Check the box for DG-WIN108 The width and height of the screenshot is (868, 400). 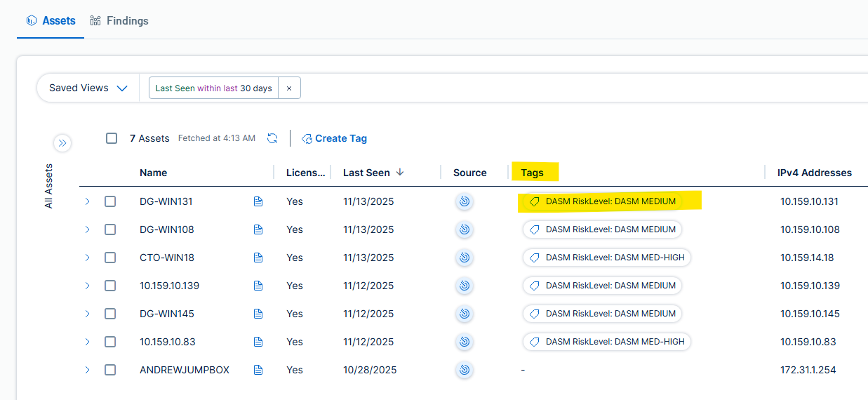click(110, 229)
